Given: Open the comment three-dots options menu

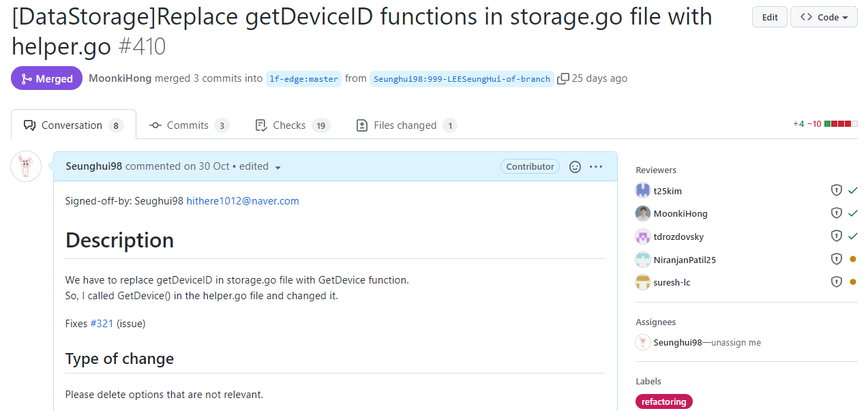Looking at the screenshot, I should 596,166.
